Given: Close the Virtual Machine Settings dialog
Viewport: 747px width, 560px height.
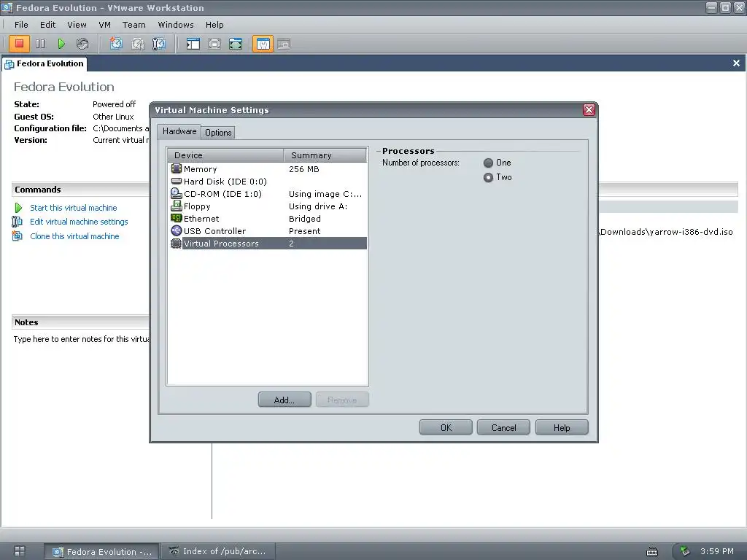Looking at the screenshot, I should (589, 110).
